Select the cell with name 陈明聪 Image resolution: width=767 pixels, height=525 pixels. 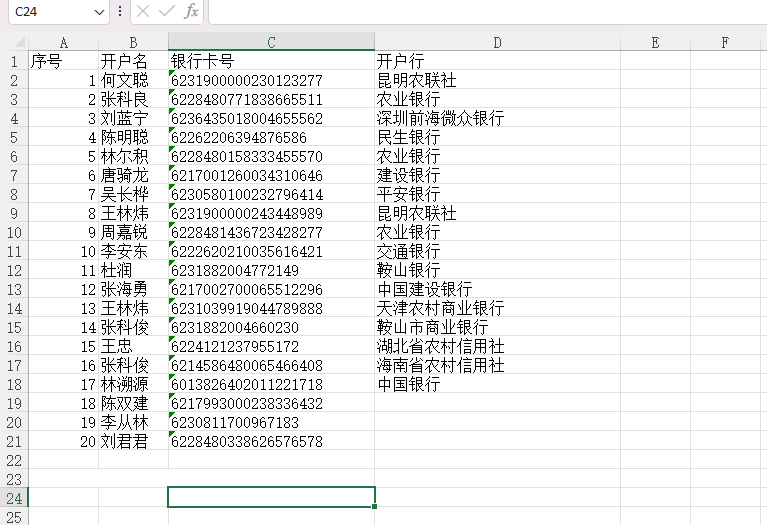(134, 137)
